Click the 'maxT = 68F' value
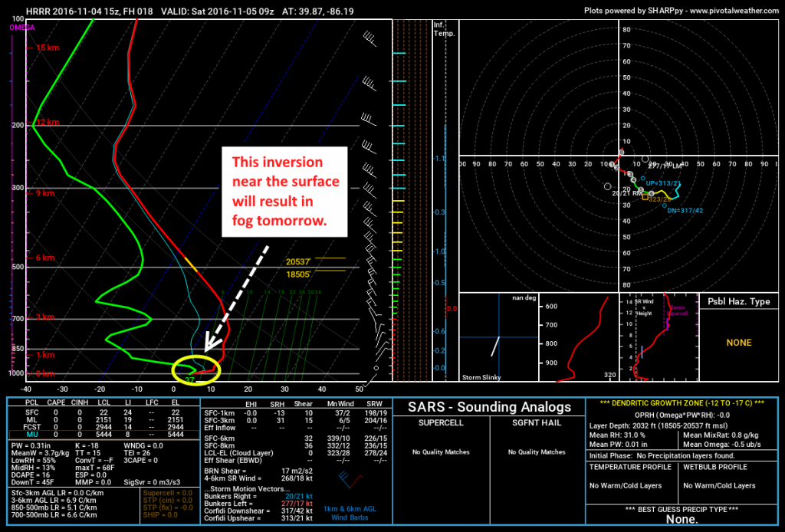Screen dimensions: 785x532 click(x=94, y=468)
